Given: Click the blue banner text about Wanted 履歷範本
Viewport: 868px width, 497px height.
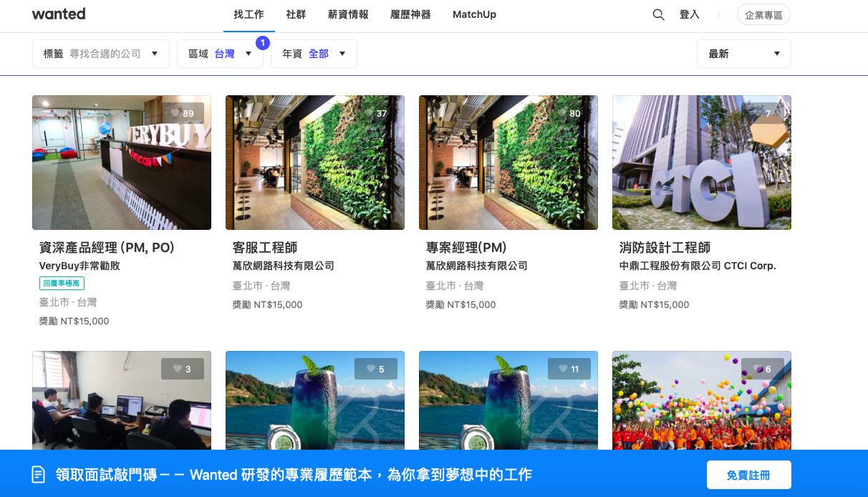Looking at the screenshot, I should click(294, 475).
